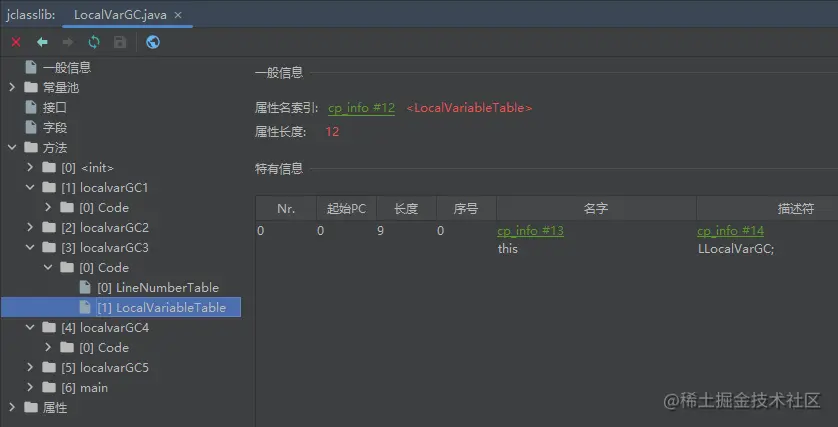Viewport: 838px width, 427px height.
Task: Navigate back with the left arrow icon
Action: coord(42,42)
